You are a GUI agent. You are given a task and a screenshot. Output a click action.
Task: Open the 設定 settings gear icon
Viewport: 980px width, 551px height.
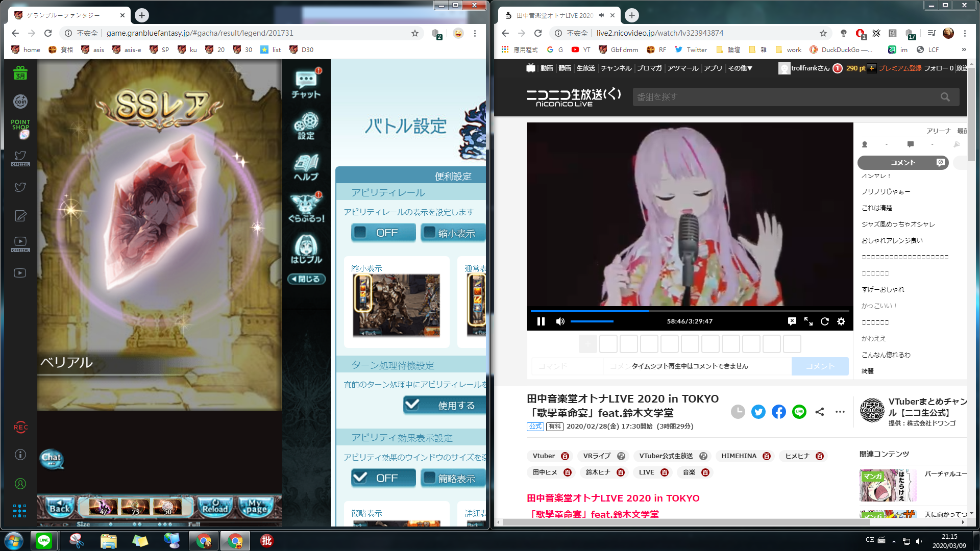(306, 126)
